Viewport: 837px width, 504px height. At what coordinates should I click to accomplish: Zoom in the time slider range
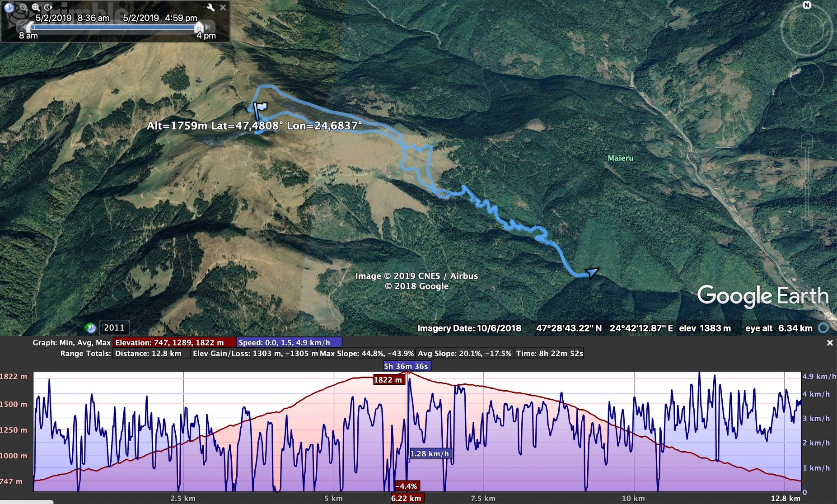pos(36,7)
